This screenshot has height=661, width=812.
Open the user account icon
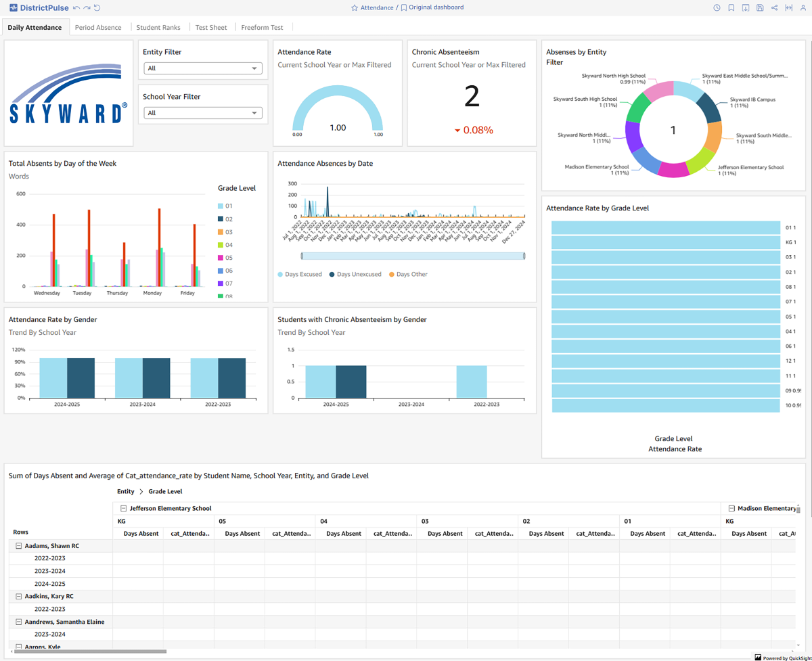(803, 8)
